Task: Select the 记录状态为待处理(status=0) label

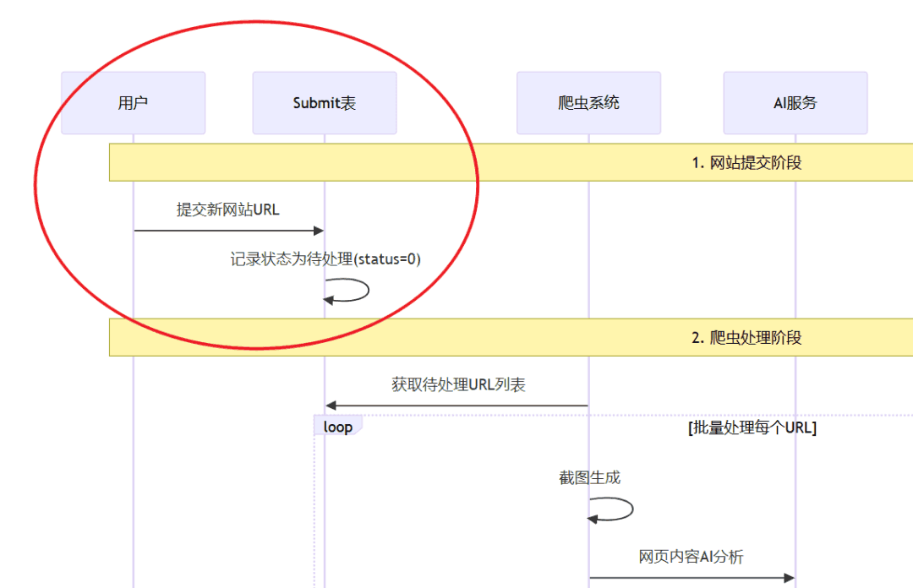Action: click(325, 259)
